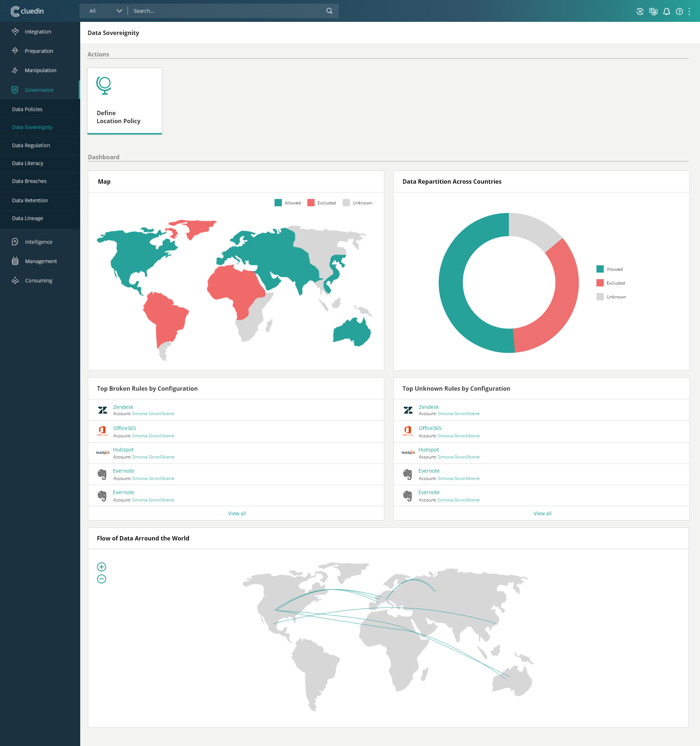Image resolution: width=700 pixels, height=746 pixels.
Task: Select the Consuming section icon
Action: coord(16,280)
